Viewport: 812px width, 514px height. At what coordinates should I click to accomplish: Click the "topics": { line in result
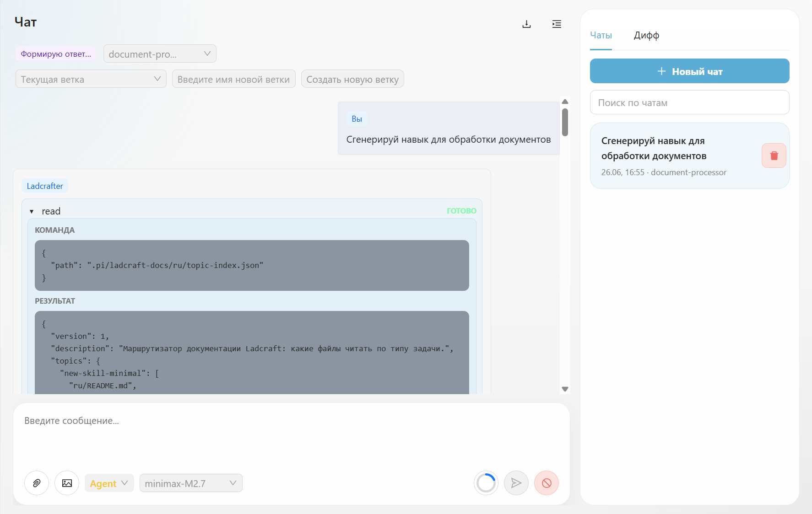pos(76,361)
